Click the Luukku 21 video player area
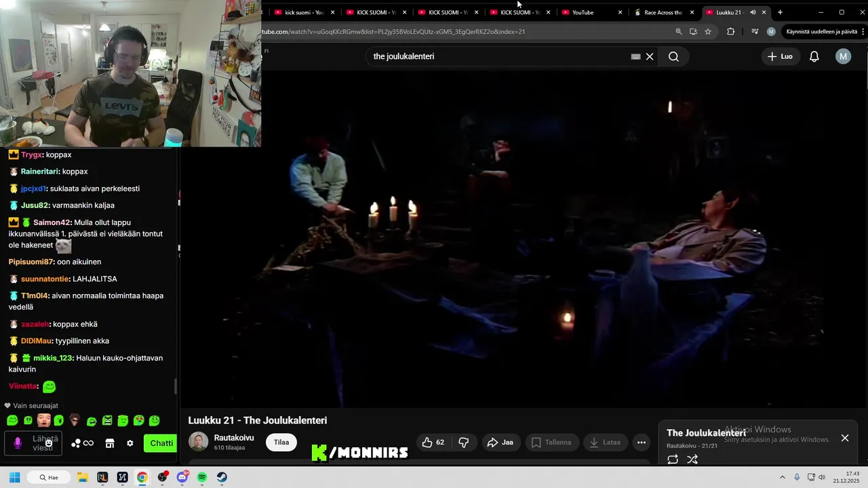 [524, 239]
